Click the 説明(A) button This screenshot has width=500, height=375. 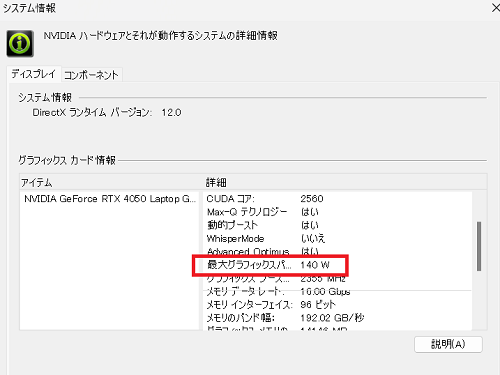coord(448,344)
